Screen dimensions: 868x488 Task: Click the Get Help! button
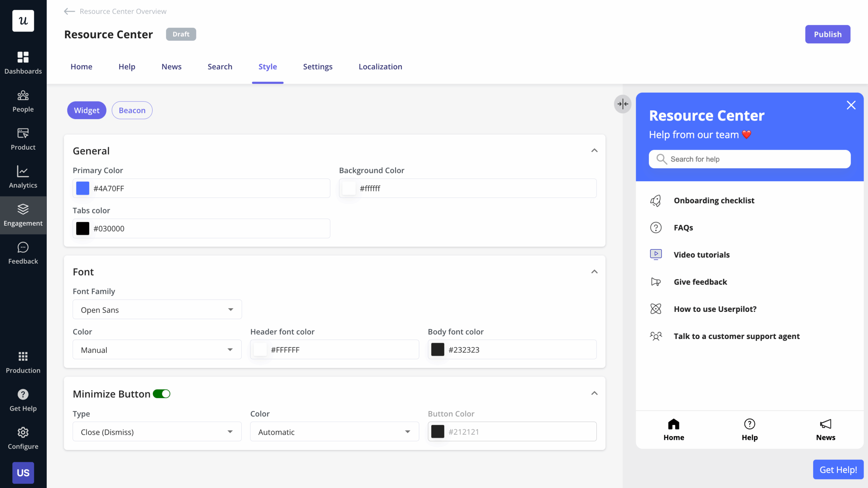pyautogui.click(x=838, y=469)
